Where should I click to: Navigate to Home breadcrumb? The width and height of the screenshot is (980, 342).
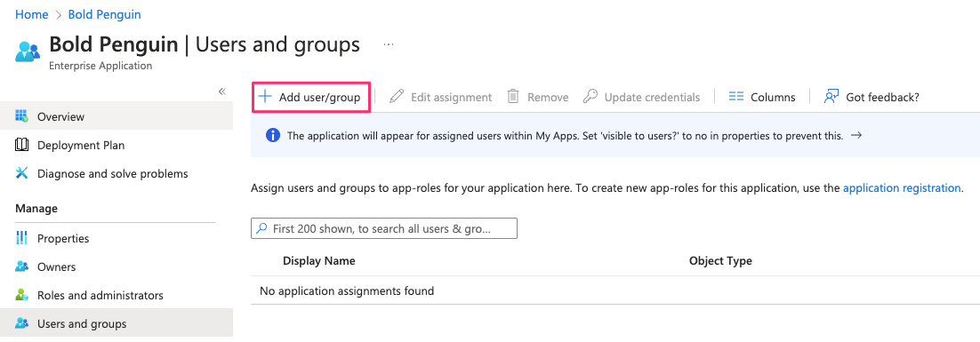[x=32, y=14]
